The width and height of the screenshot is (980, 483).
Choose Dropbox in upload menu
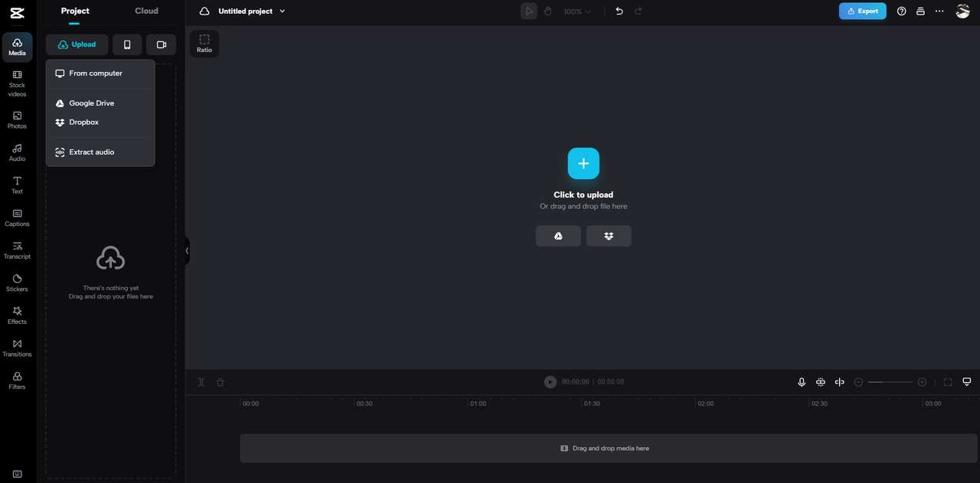[x=100, y=122]
